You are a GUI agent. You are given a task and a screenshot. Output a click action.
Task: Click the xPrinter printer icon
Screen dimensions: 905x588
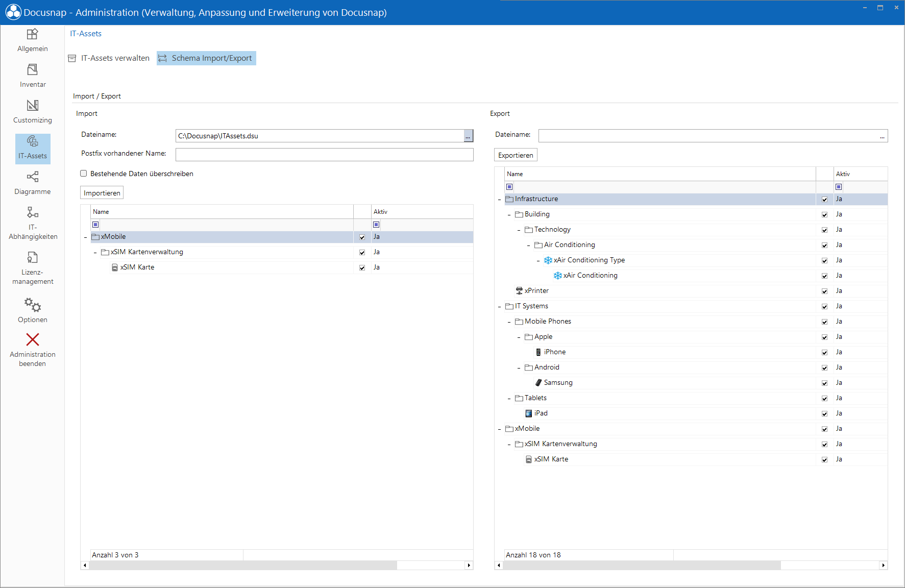point(519,291)
